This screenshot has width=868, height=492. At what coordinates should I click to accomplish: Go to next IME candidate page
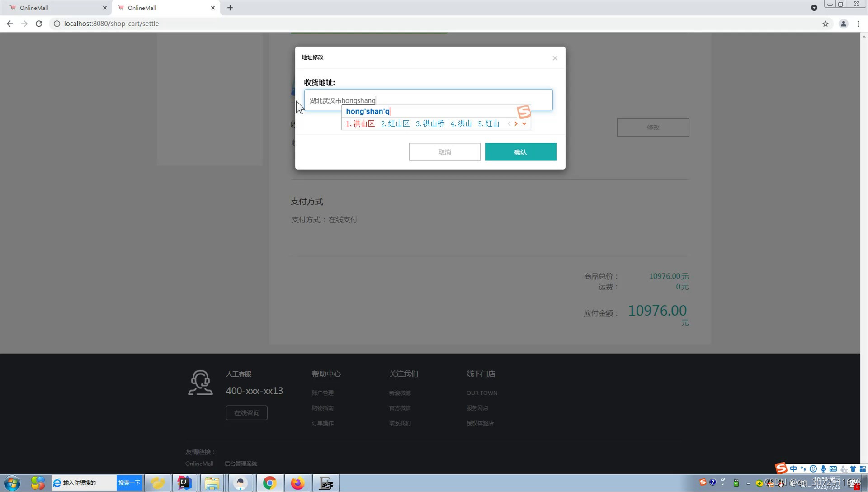516,123
